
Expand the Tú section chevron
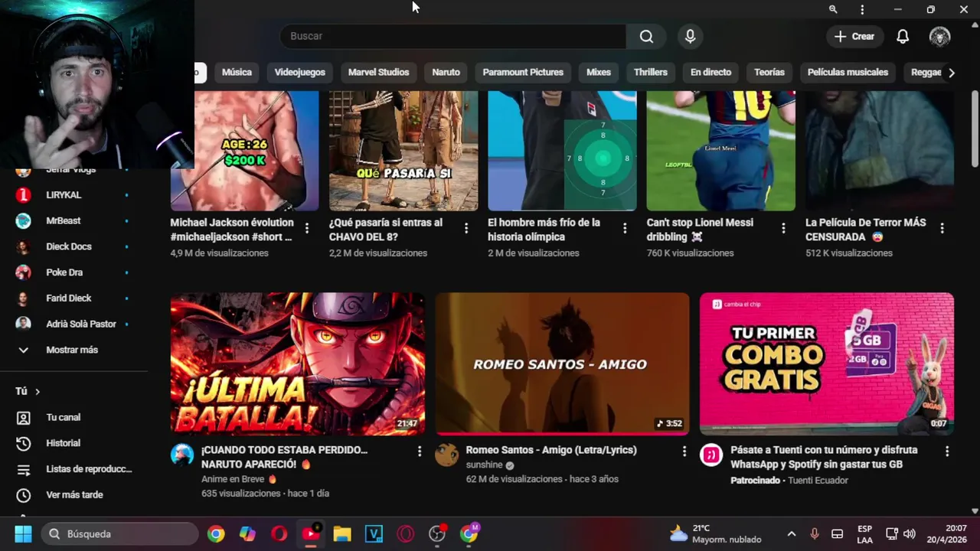pyautogui.click(x=37, y=391)
